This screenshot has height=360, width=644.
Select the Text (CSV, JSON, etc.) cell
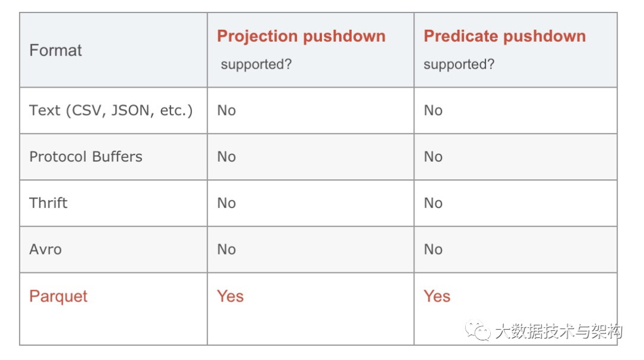coord(111,110)
